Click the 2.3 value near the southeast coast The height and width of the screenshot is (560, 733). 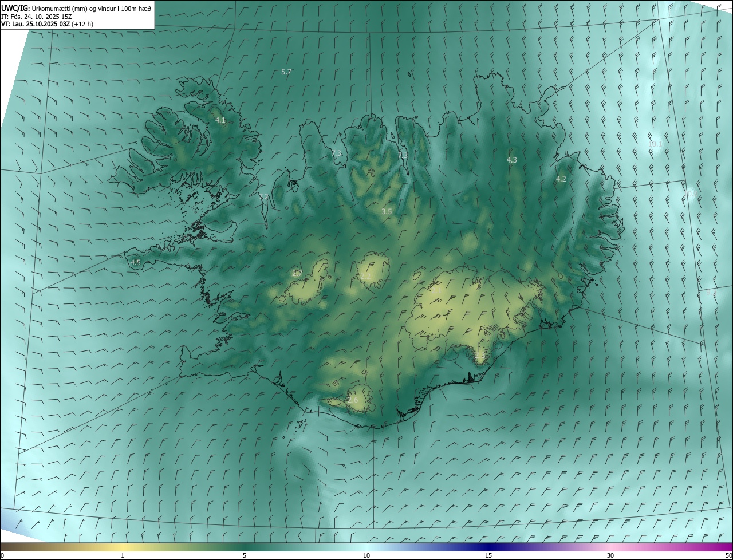480,356
